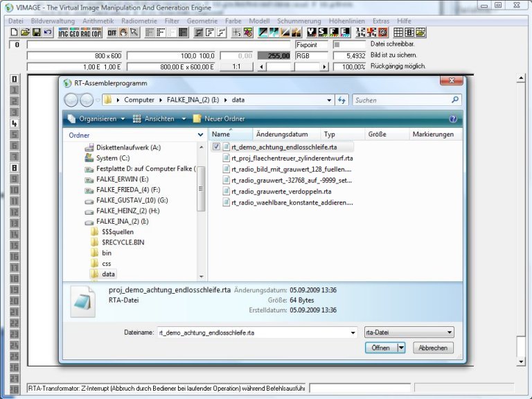Collapse the Ordner pane chevron
Viewport: 532px width, 399px height.
[200, 135]
